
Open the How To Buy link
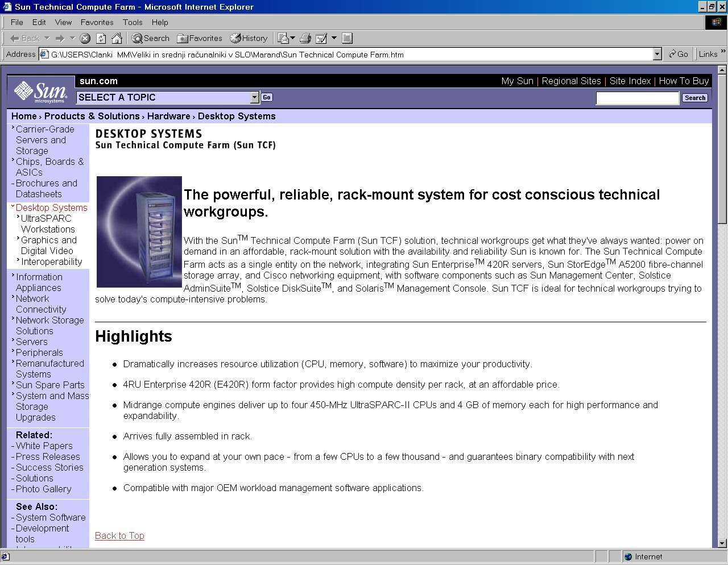coord(684,81)
